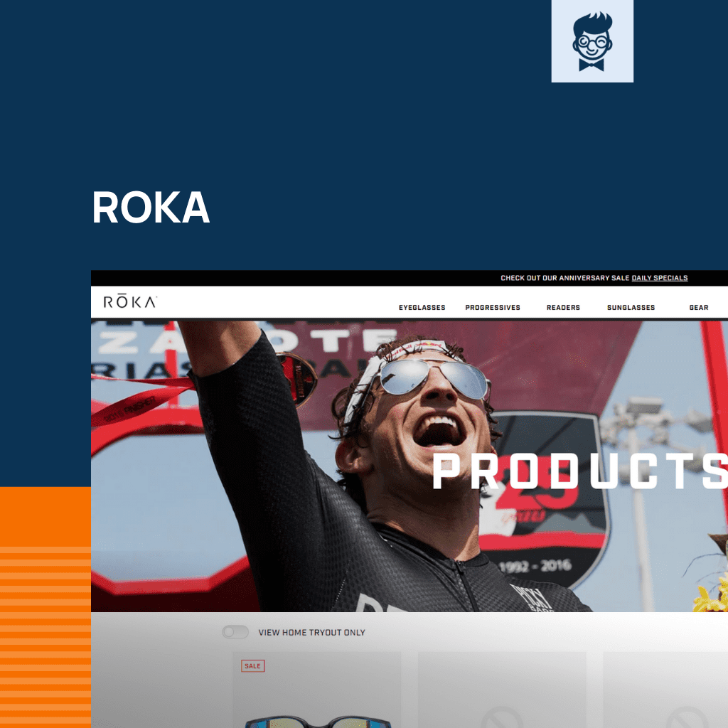This screenshot has width=728, height=728.
Task: Click the anniversary sale announcement text
Action: click(564, 278)
